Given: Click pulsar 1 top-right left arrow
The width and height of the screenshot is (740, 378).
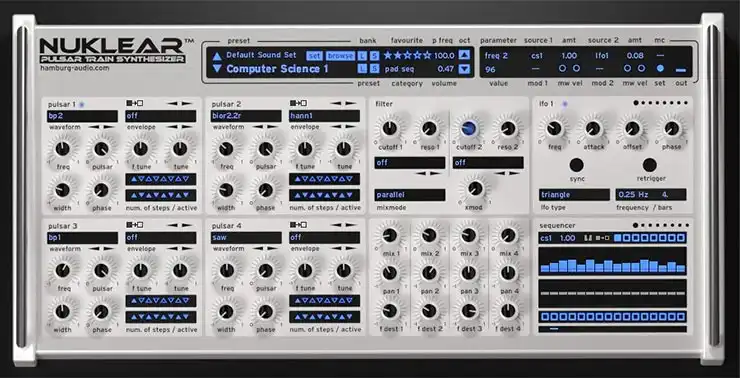Looking at the screenshot, I should point(172,103).
